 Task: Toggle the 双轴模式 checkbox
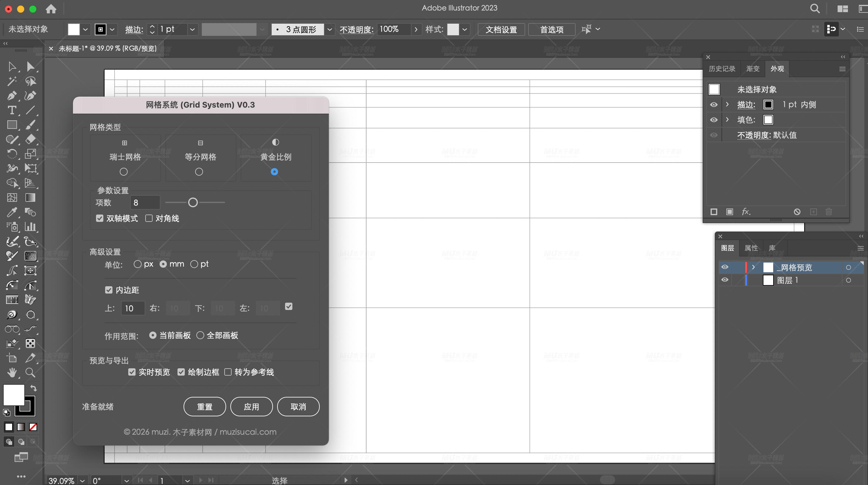(99, 218)
